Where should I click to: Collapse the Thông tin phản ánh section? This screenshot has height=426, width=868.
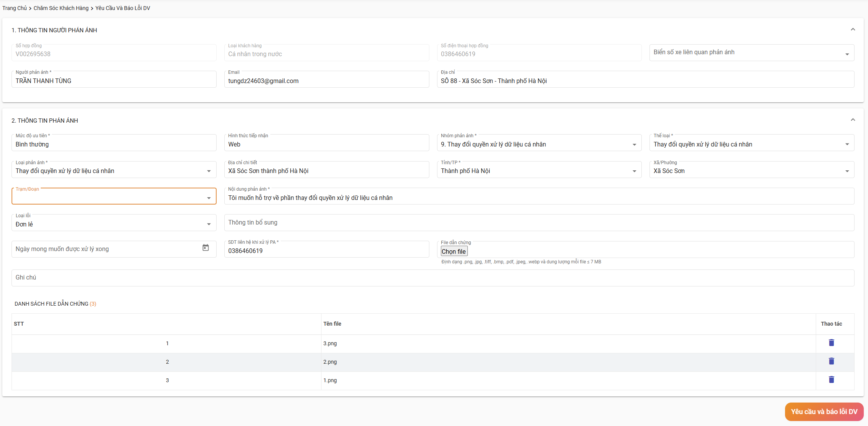[x=853, y=120]
